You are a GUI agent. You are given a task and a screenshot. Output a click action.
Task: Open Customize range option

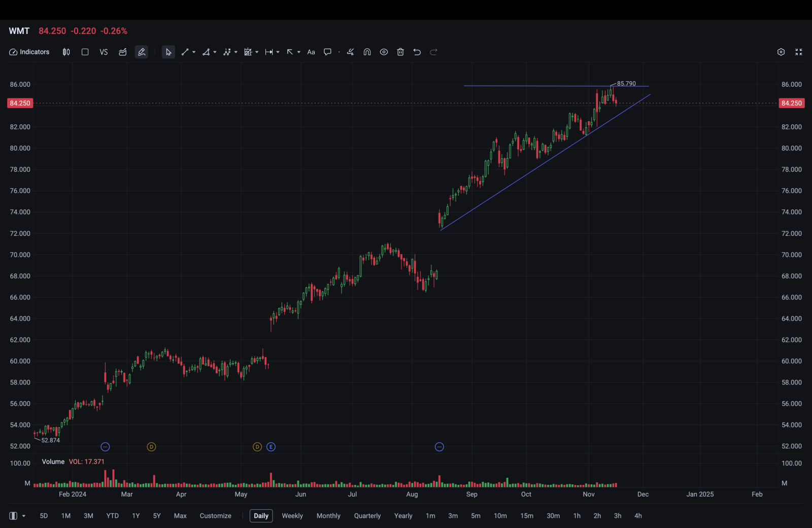coord(216,516)
